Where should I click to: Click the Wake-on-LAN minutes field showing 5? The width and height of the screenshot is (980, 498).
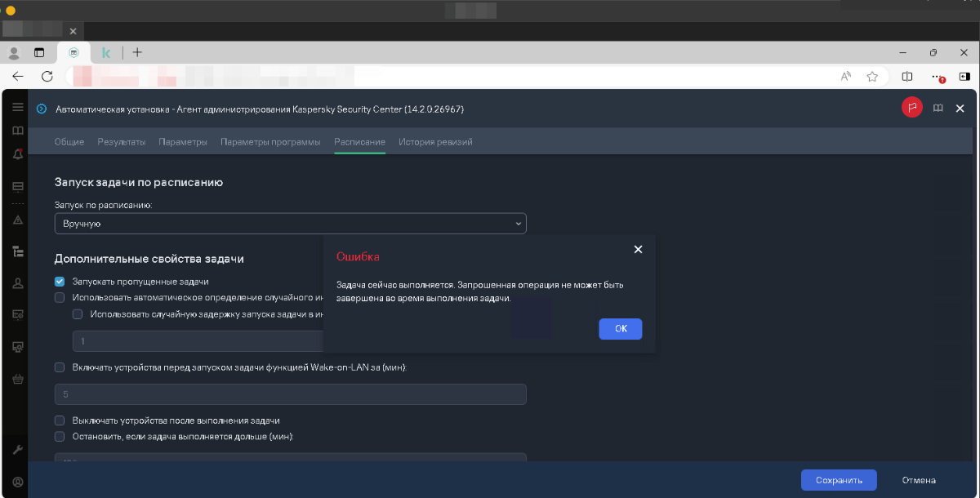tap(291, 394)
